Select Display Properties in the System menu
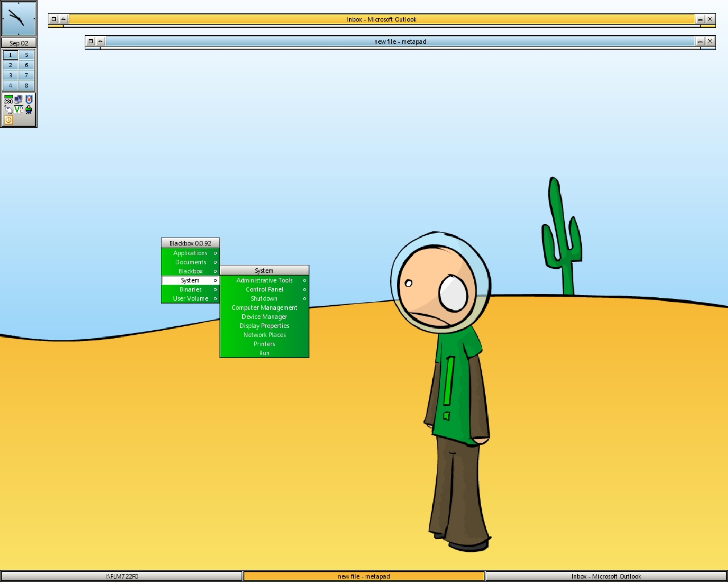 click(264, 326)
